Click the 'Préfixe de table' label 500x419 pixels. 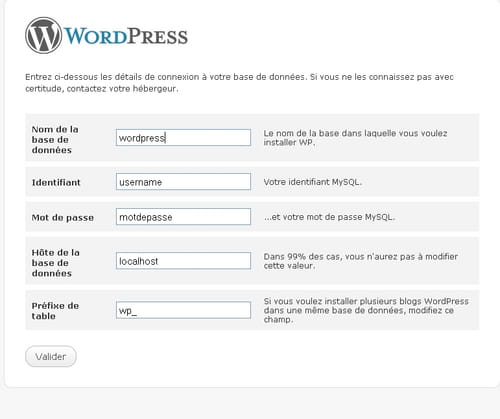(x=55, y=311)
